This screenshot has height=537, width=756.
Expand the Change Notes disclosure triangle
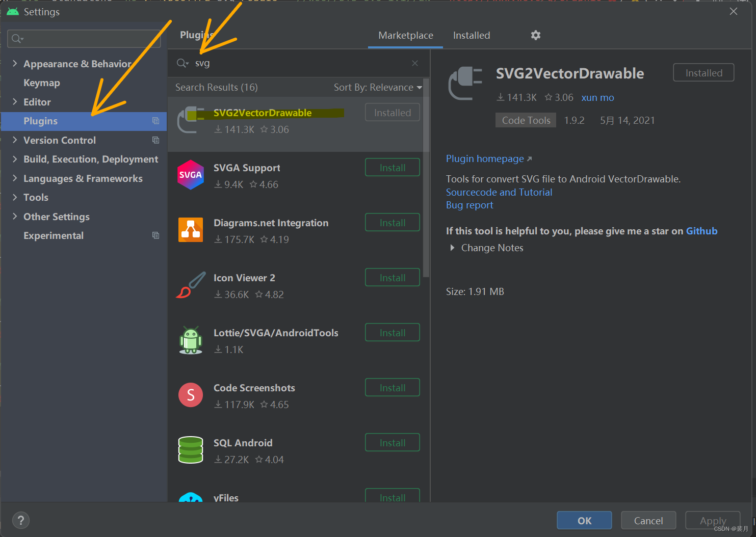pos(452,248)
